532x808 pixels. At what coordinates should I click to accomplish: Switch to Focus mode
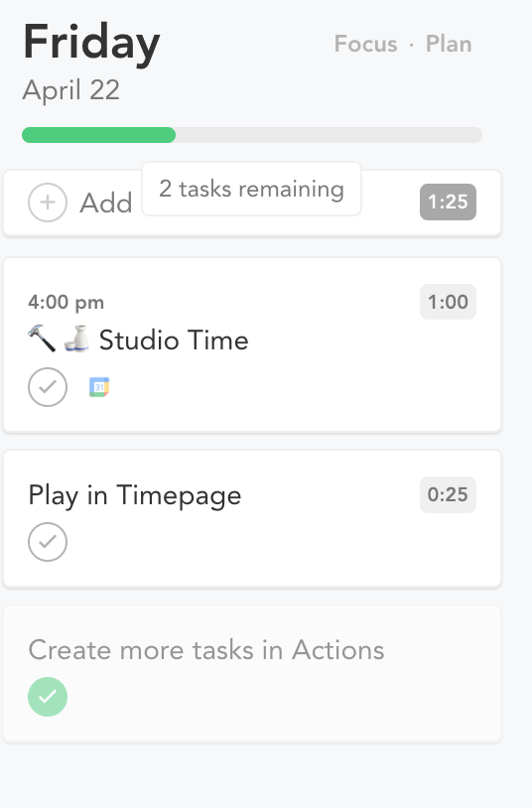[365, 44]
